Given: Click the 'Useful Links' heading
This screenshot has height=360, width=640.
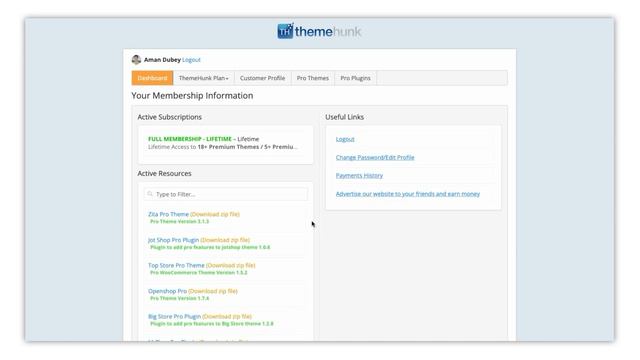Looking at the screenshot, I should [x=344, y=117].
